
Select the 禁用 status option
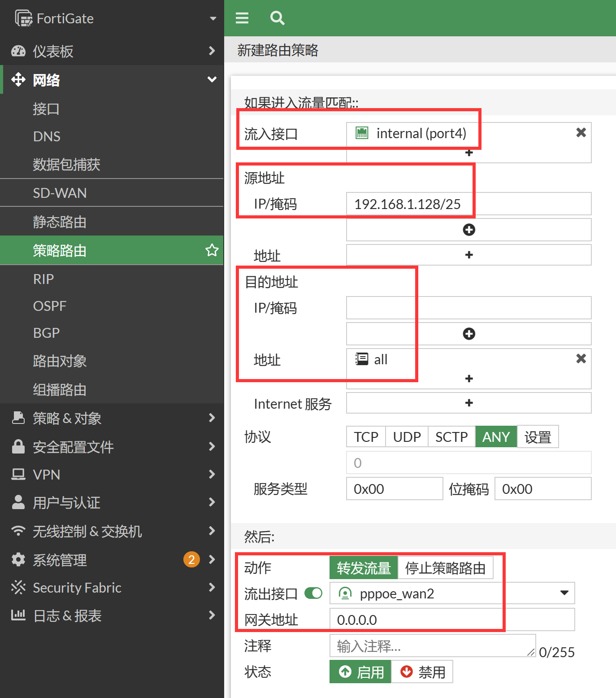point(422,672)
